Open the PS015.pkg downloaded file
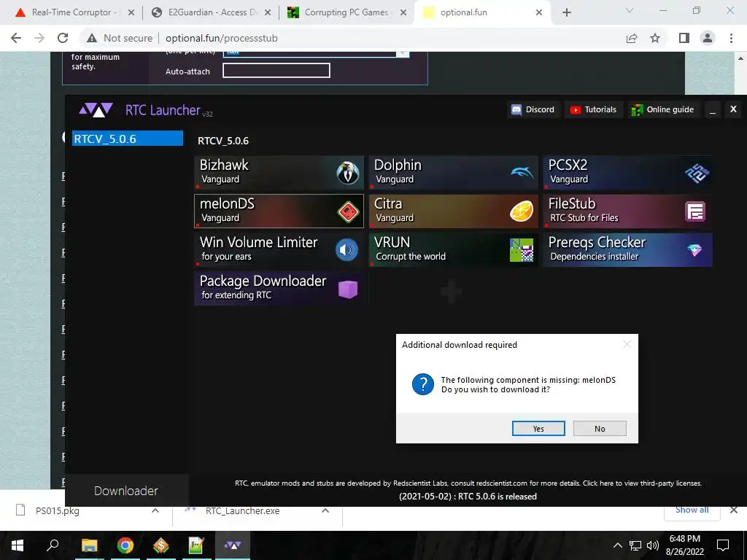 click(57, 510)
